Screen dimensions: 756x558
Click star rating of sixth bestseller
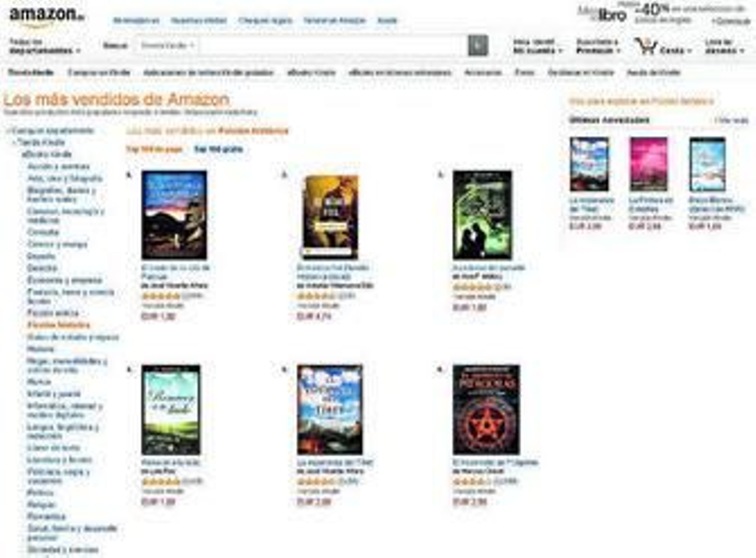click(x=472, y=482)
